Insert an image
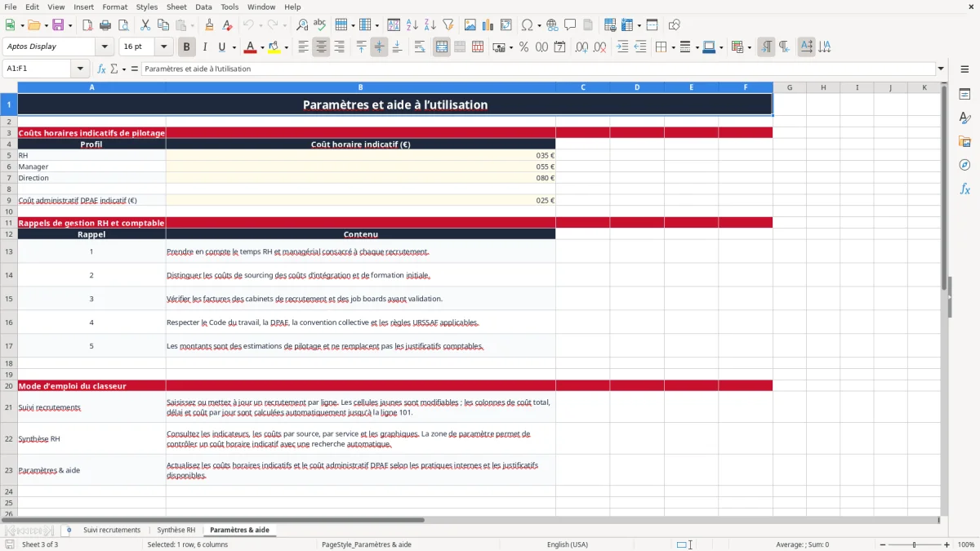 point(470,25)
